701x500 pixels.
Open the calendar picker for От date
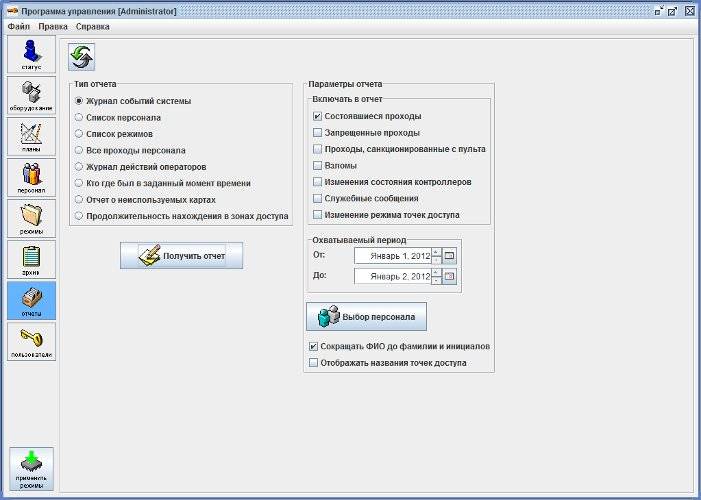pos(449,256)
